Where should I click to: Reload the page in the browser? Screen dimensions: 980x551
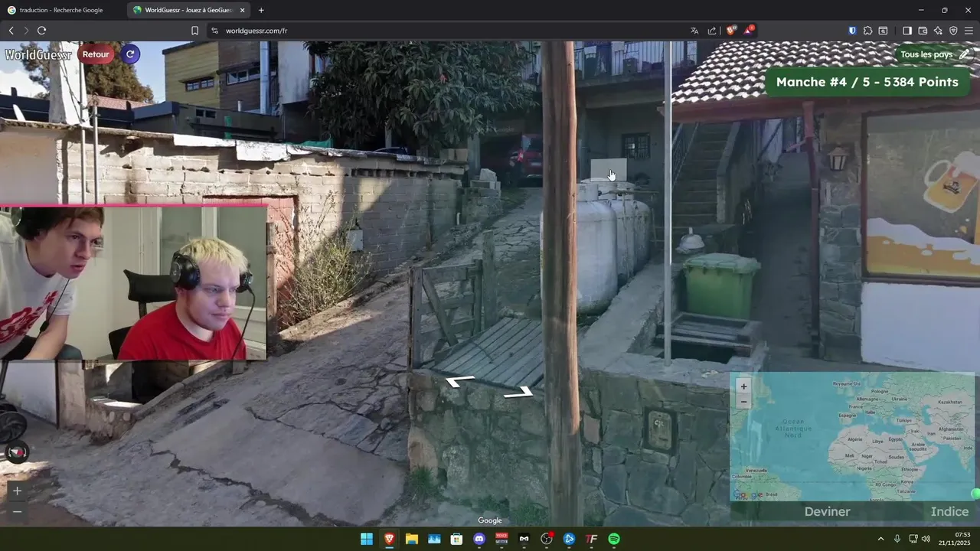click(x=41, y=31)
